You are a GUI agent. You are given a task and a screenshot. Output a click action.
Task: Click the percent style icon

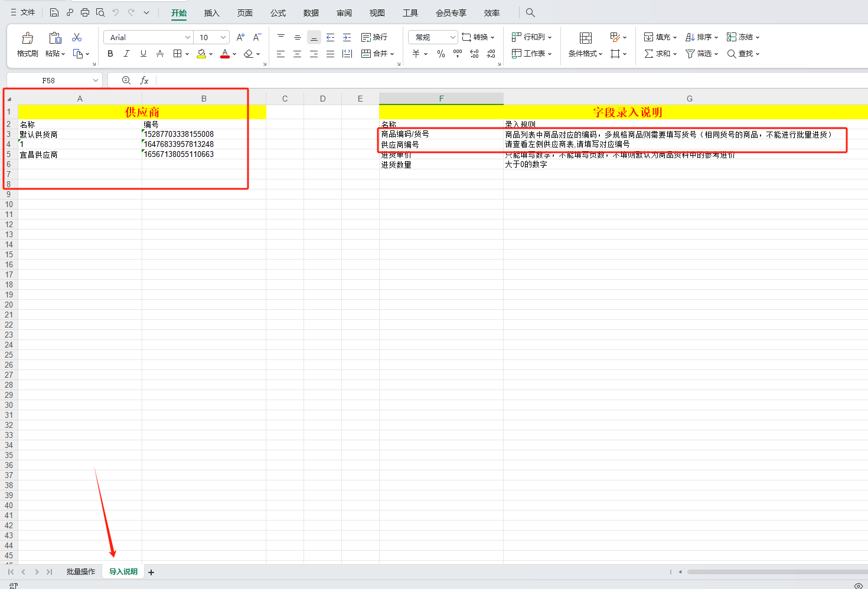440,54
